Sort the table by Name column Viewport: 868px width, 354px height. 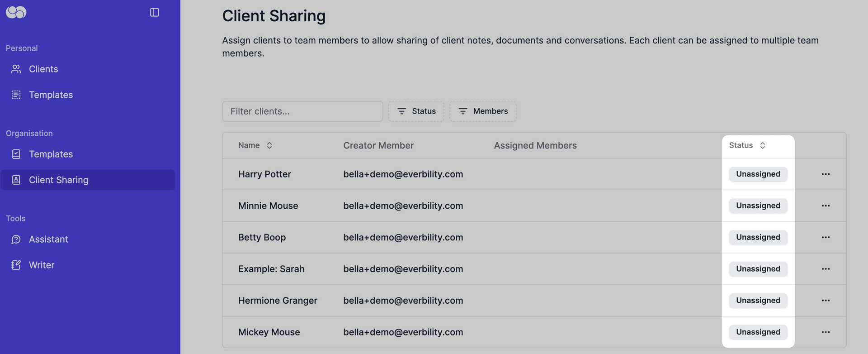point(255,145)
